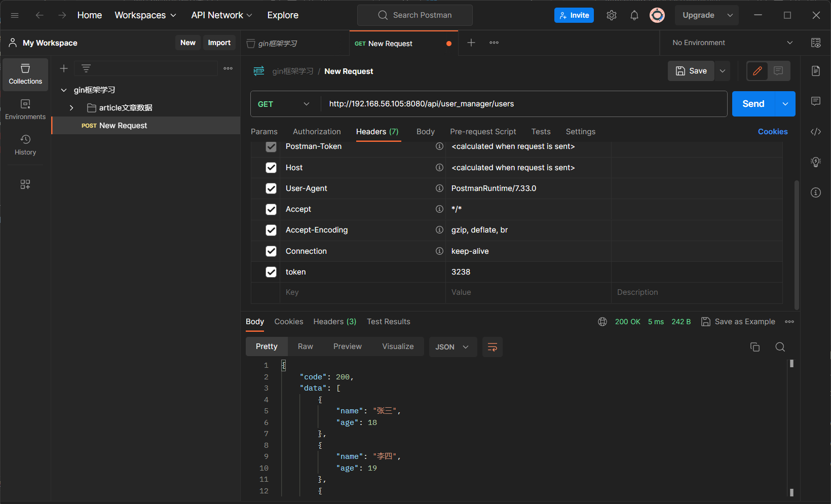This screenshot has width=831, height=504.
Task: Switch to the Tests tab
Action: click(541, 132)
